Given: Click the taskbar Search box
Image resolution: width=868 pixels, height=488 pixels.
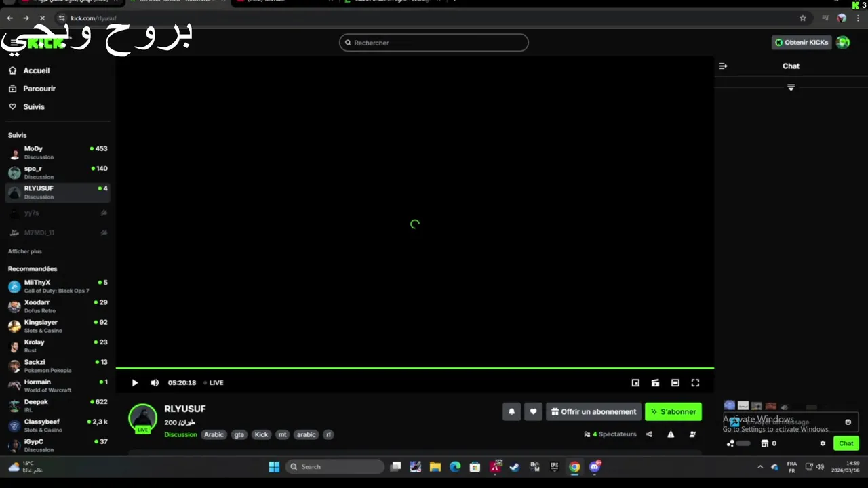Looking at the screenshot, I should pyautogui.click(x=335, y=466).
